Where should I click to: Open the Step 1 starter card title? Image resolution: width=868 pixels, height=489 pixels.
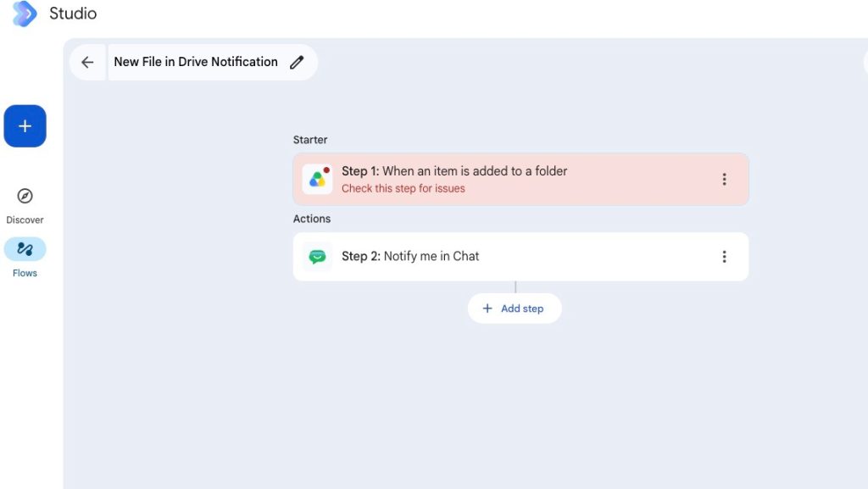click(x=454, y=171)
